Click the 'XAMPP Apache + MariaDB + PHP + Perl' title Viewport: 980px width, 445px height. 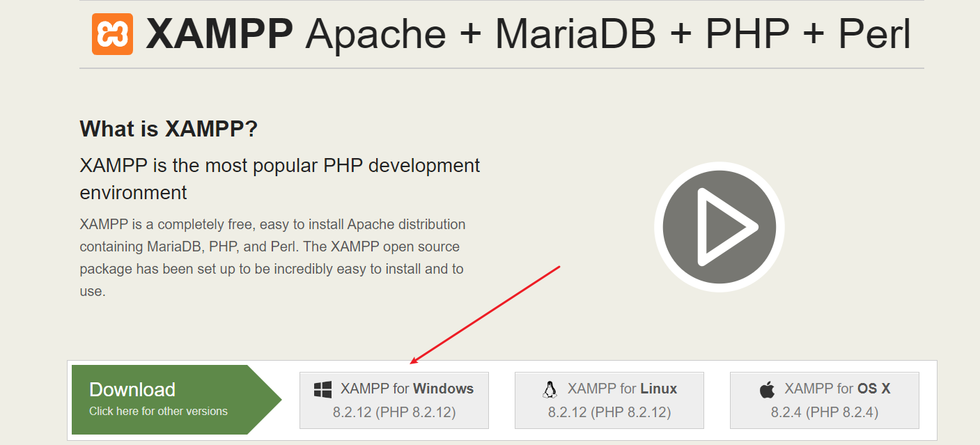[528, 33]
